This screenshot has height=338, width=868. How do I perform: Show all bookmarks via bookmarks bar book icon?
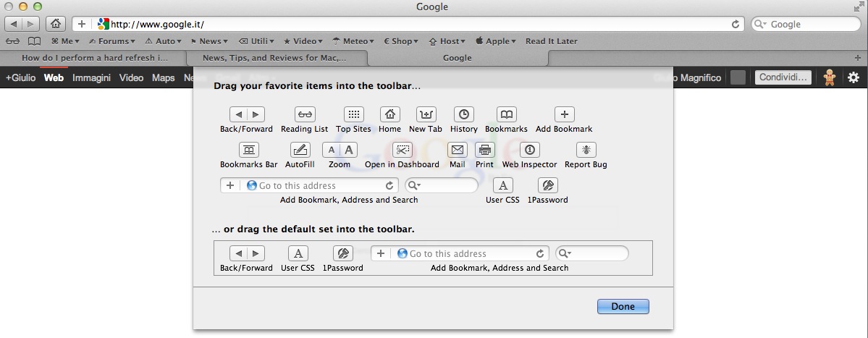pyautogui.click(x=34, y=41)
